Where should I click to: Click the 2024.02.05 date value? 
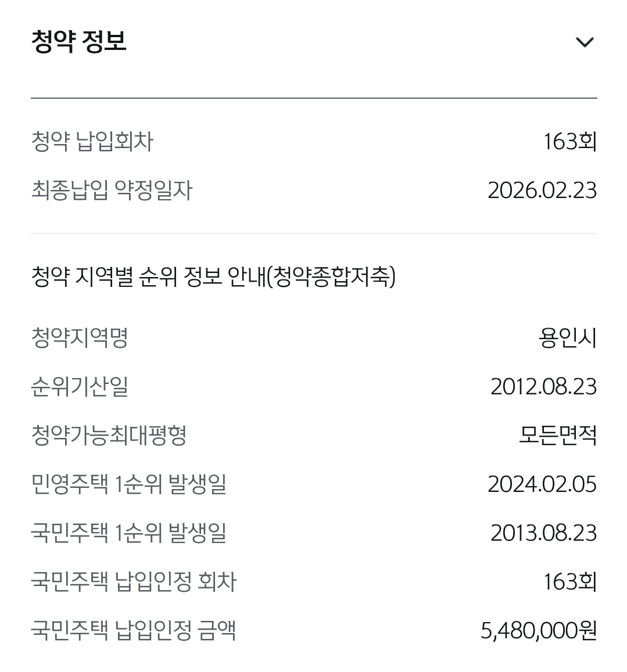pos(542,484)
